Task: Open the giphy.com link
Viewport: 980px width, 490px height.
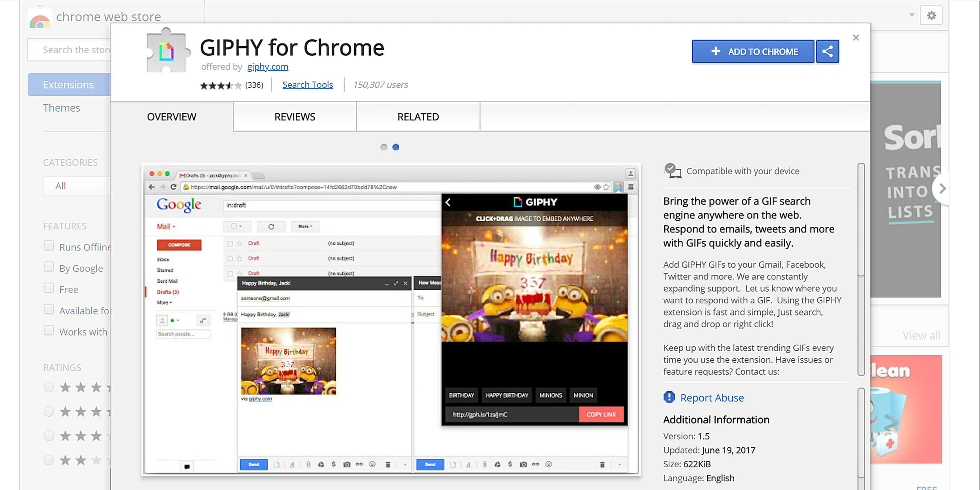Action: click(x=267, y=67)
